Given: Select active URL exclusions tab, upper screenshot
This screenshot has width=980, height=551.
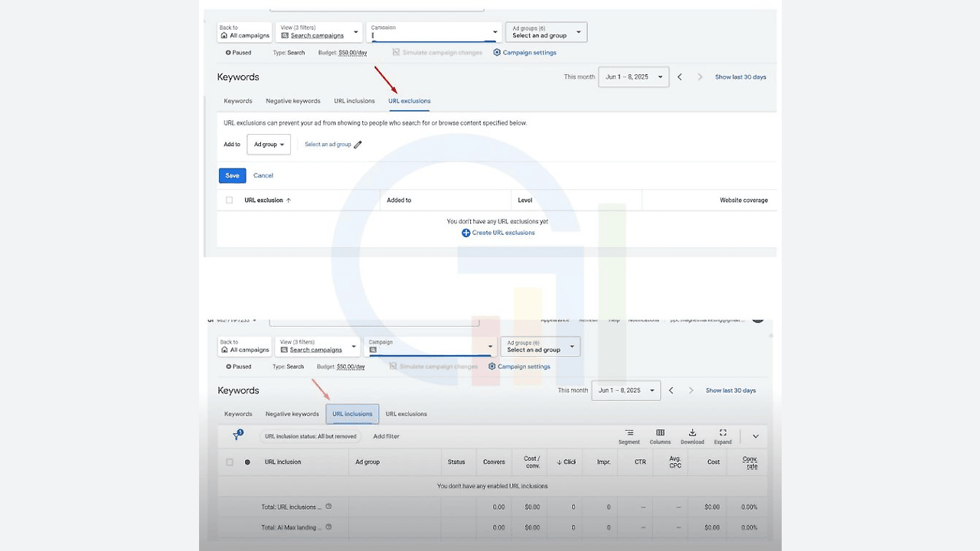Looking at the screenshot, I should tap(410, 101).
